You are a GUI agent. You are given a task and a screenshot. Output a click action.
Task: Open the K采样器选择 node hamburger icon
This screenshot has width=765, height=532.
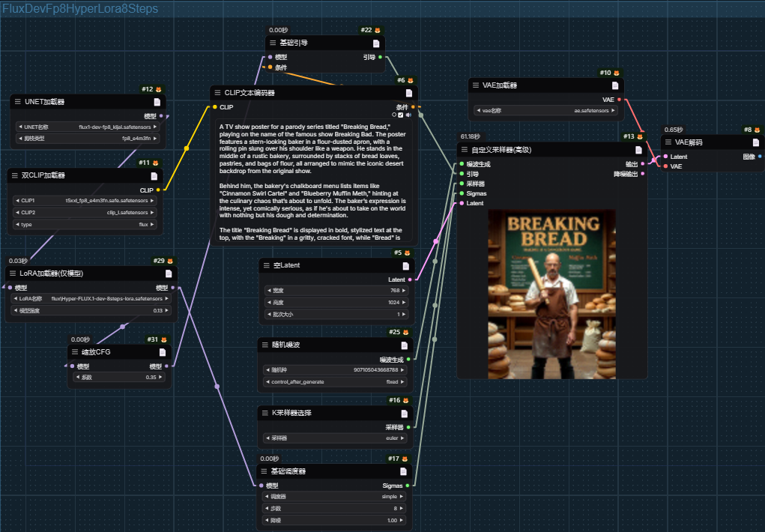(x=265, y=413)
